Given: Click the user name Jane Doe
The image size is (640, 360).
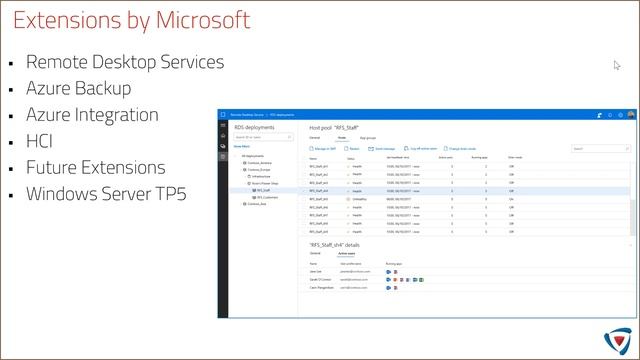Looking at the screenshot, I should click(x=316, y=272).
